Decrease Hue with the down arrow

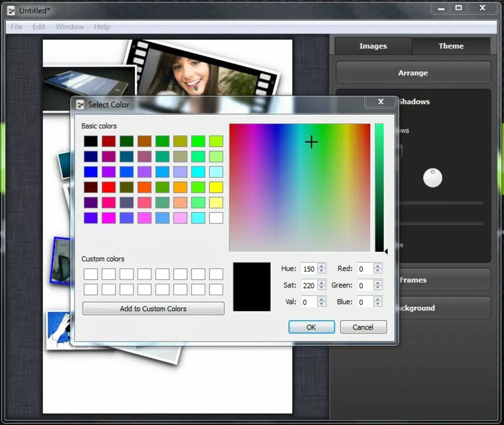pos(322,271)
